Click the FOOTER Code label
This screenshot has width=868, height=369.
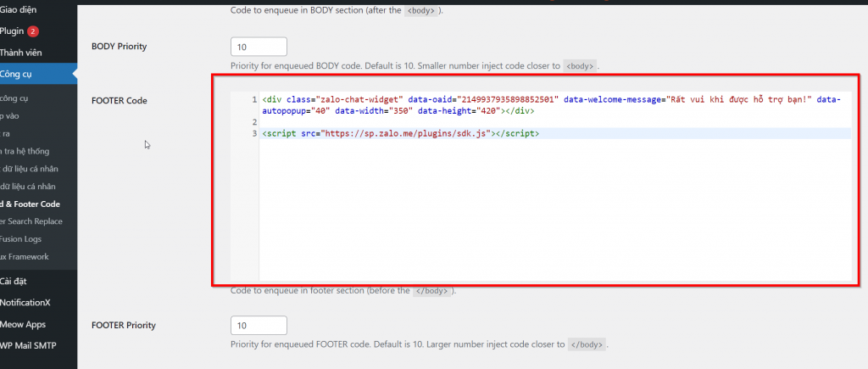pos(119,100)
